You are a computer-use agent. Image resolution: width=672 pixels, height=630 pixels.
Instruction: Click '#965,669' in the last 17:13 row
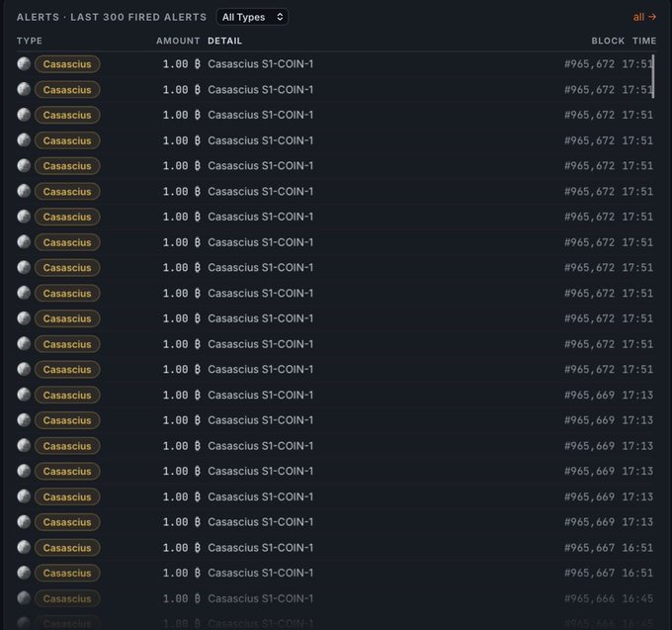click(x=589, y=522)
